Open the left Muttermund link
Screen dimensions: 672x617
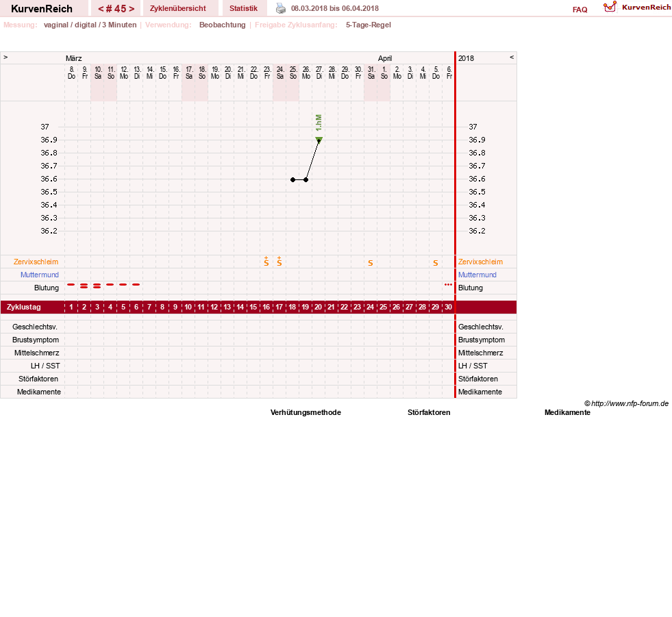tap(40, 275)
